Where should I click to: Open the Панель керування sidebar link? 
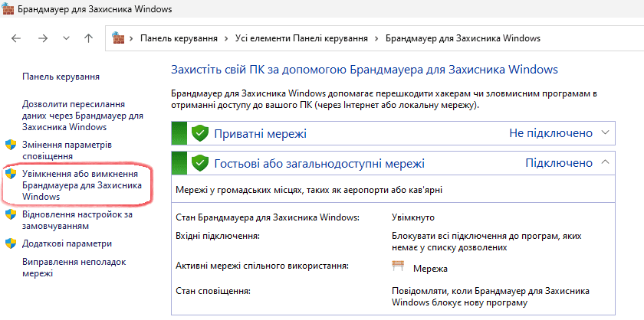(61, 77)
